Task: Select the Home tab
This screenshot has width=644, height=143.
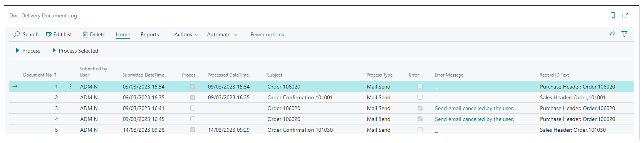Action: tap(123, 34)
